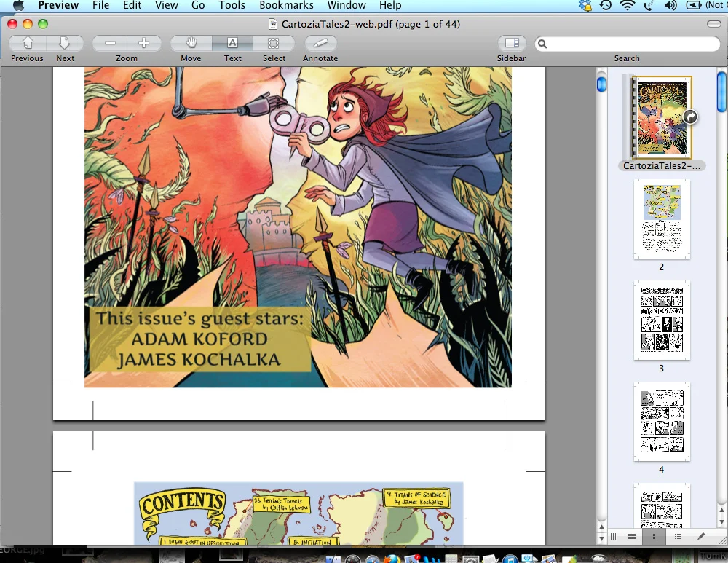Open the Go menu
This screenshot has height=563, width=728.
pyautogui.click(x=198, y=5)
